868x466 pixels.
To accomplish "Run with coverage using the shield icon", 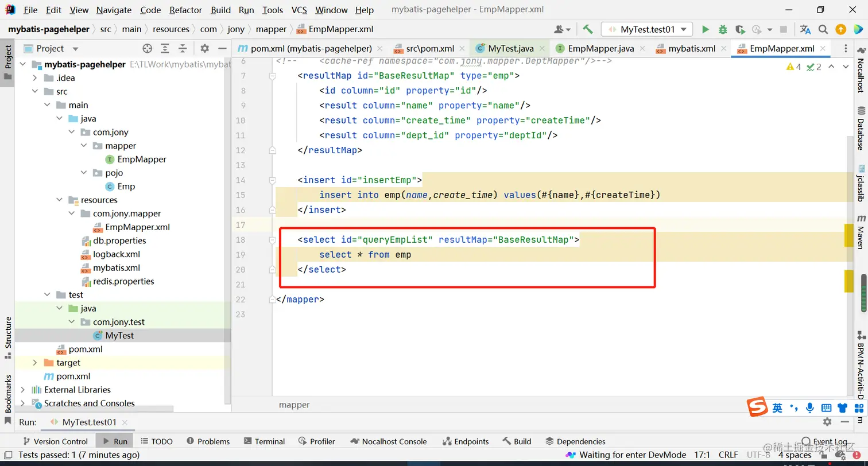I will 740,29.
